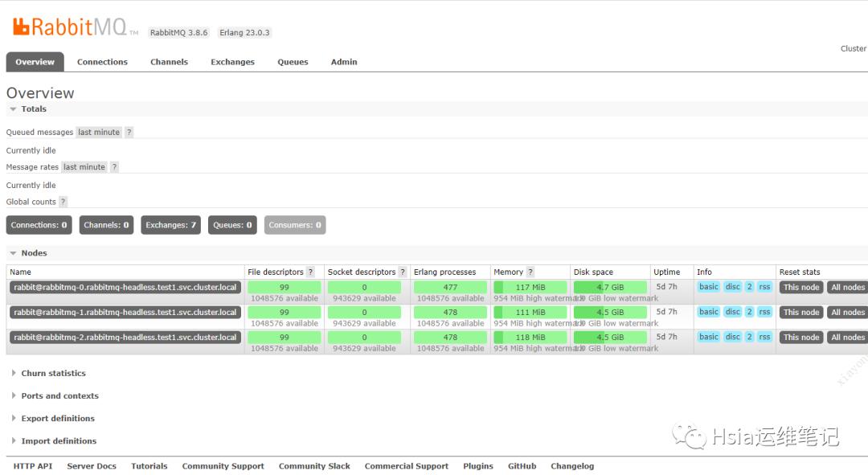Expand Export definitions section
Image resolution: width=868 pixels, height=475 pixels.
click(57, 419)
